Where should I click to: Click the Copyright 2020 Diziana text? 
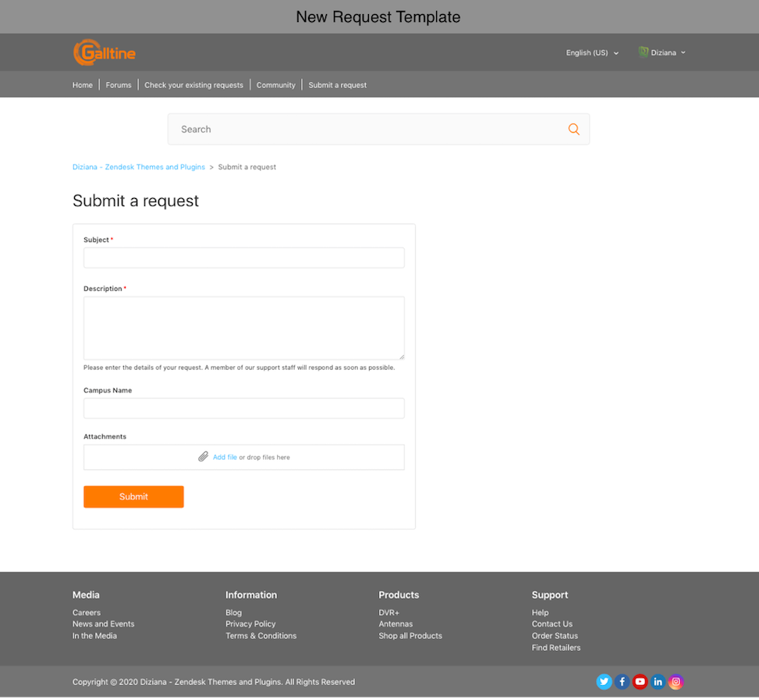tap(214, 681)
